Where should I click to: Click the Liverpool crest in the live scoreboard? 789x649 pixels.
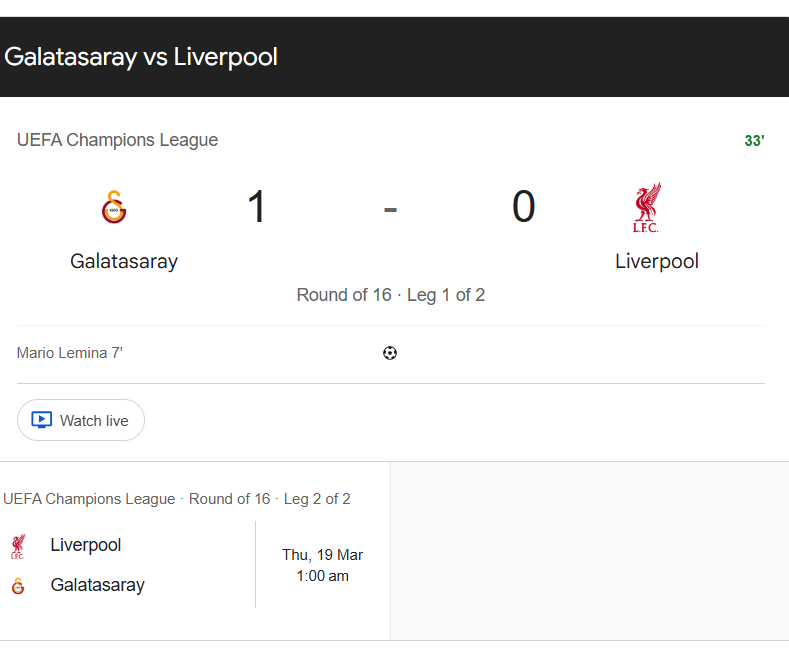646,207
